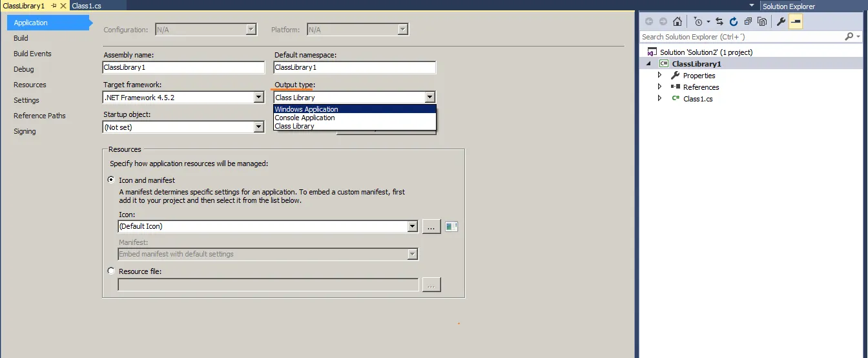Open the search options arrow next to the magnifier
Screen dimensions: 868x358
pyautogui.click(x=858, y=37)
